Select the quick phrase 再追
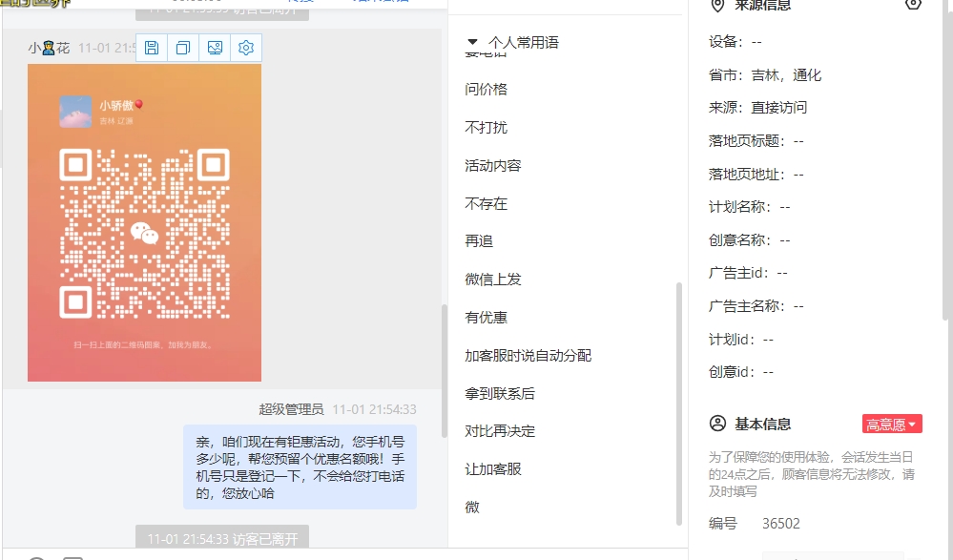This screenshot has width=953, height=560. (x=479, y=241)
